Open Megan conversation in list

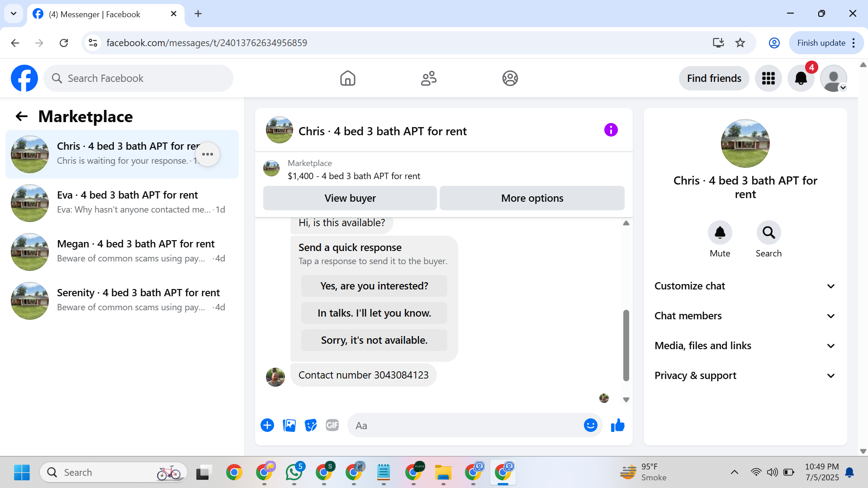[x=122, y=252]
